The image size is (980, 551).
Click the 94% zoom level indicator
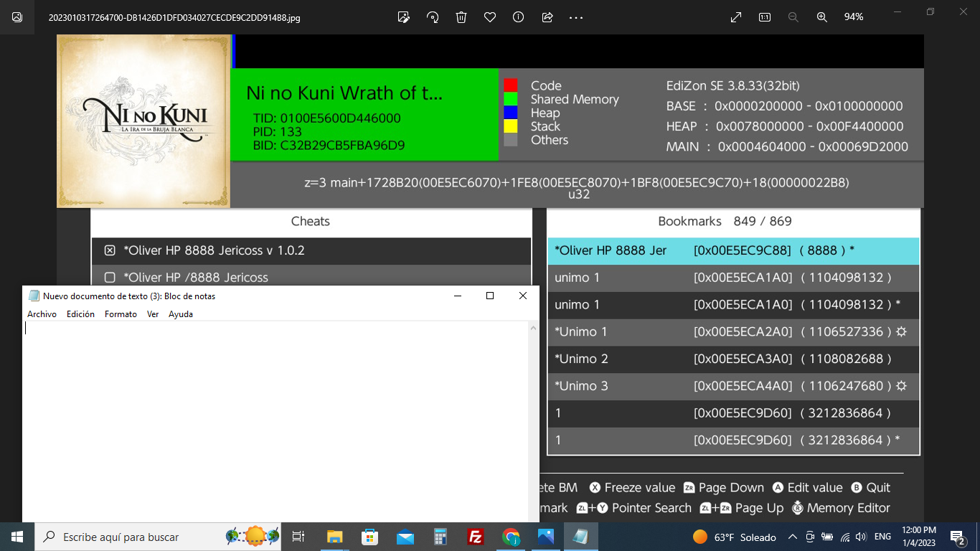854,17
